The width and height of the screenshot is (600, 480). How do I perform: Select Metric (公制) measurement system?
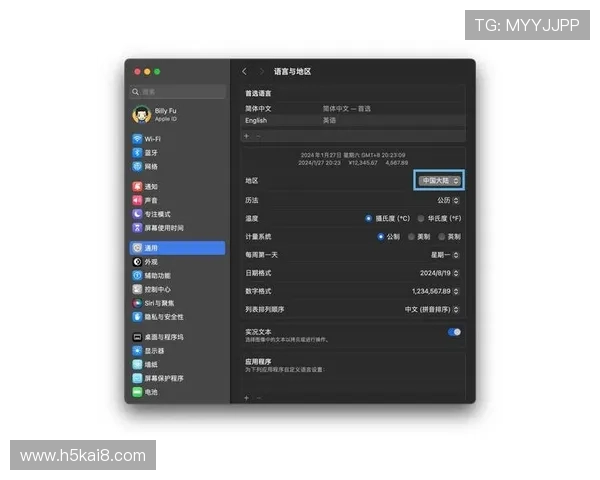tap(380, 237)
